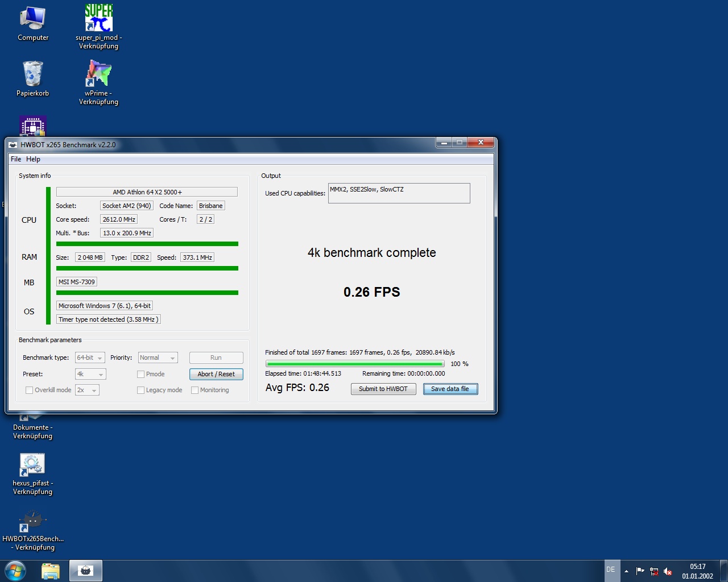Screen dimensions: 728x582
Task: Open the clock showing 05:17
Action: 697,571
